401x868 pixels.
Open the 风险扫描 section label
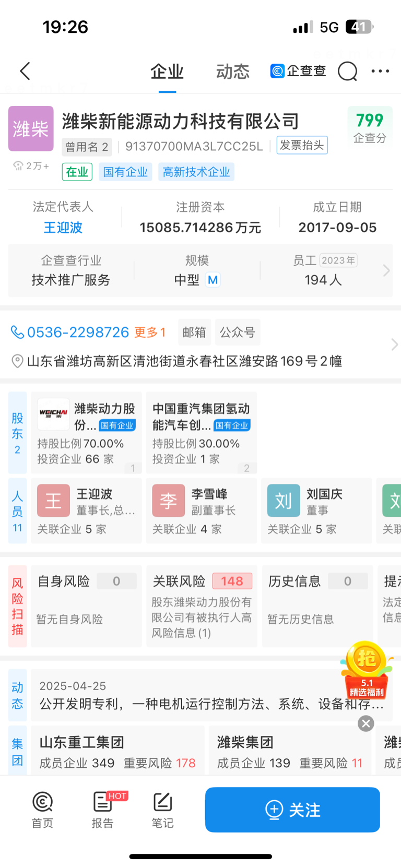point(17,607)
